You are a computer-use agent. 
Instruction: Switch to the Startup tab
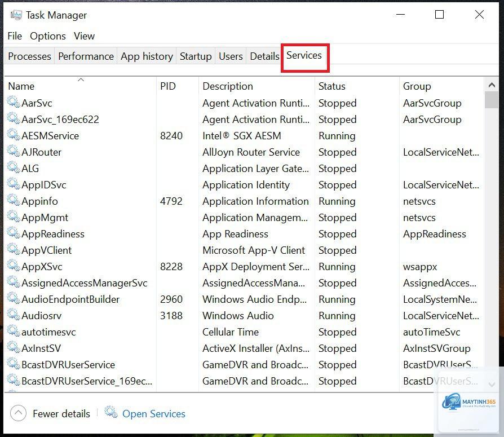(196, 56)
